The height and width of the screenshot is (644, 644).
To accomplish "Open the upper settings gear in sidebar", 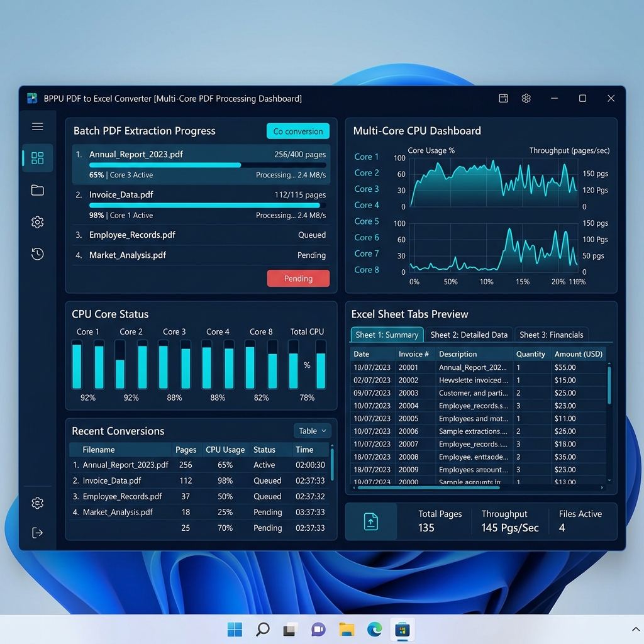I will coord(37,222).
